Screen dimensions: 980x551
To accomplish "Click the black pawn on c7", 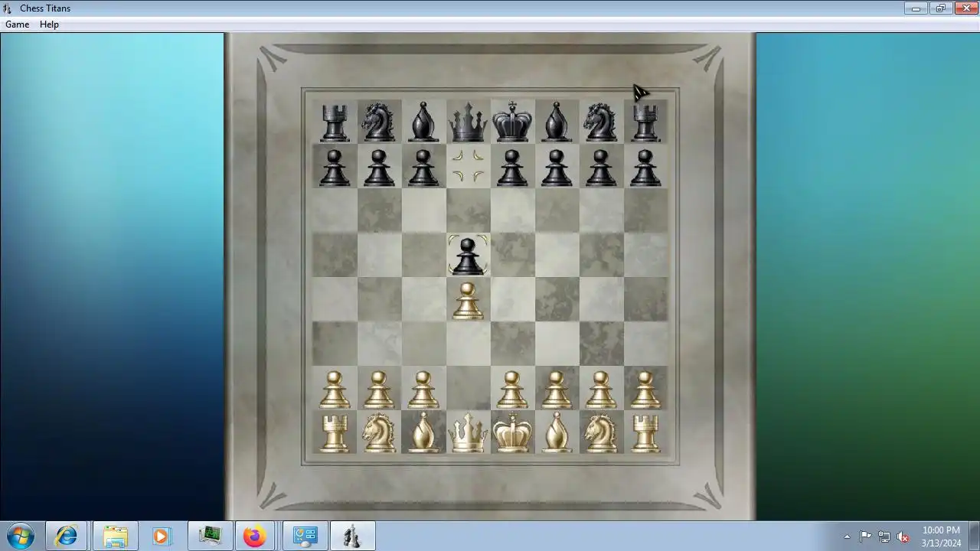I will (423, 168).
